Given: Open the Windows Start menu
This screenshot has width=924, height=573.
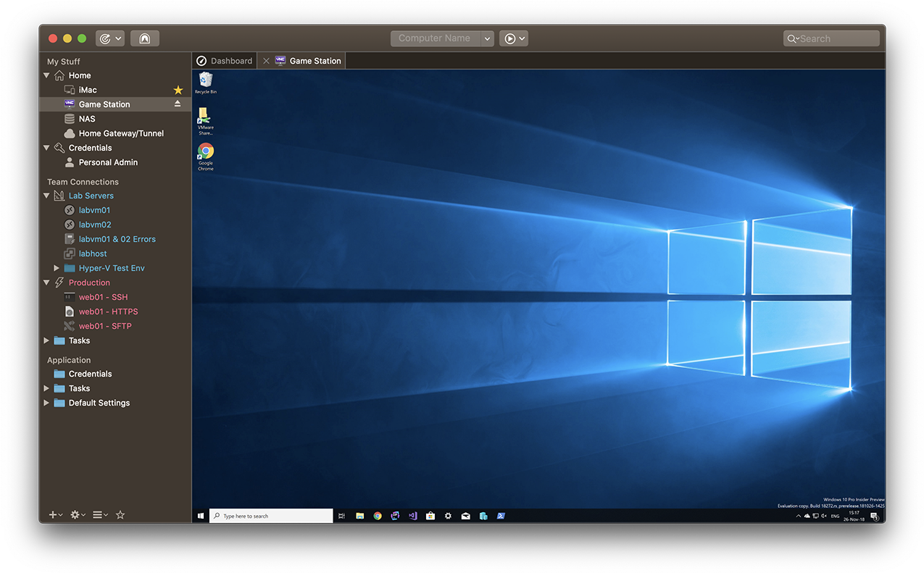Looking at the screenshot, I should click(201, 516).
